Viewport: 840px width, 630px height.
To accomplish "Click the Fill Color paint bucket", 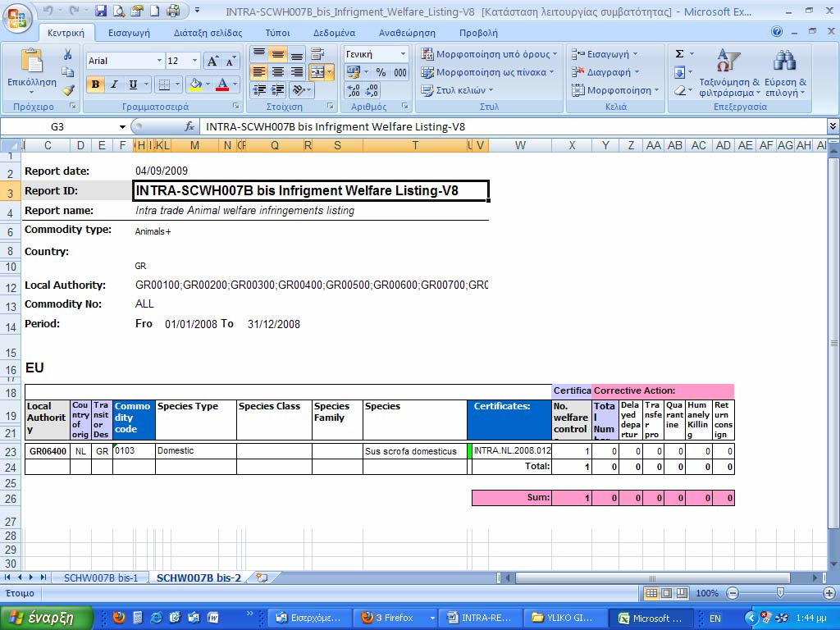I will 195,84.
